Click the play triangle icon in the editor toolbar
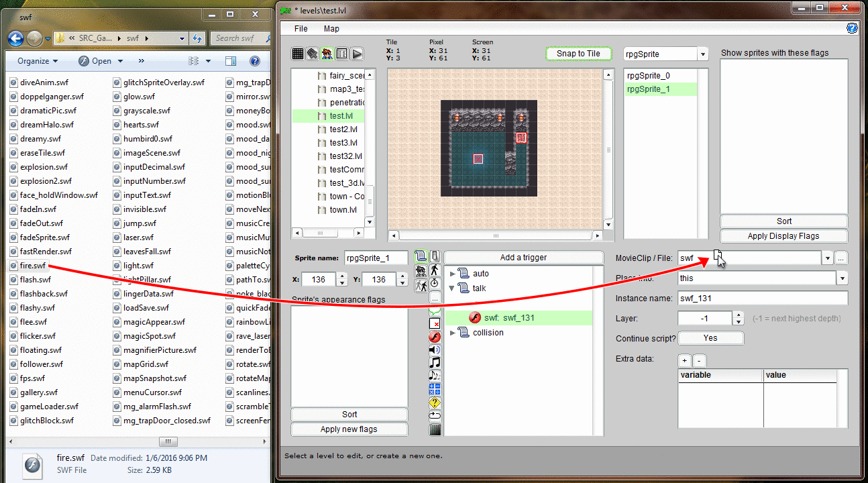The width and height of the screenshot is (868, 483). pos(356,54)
